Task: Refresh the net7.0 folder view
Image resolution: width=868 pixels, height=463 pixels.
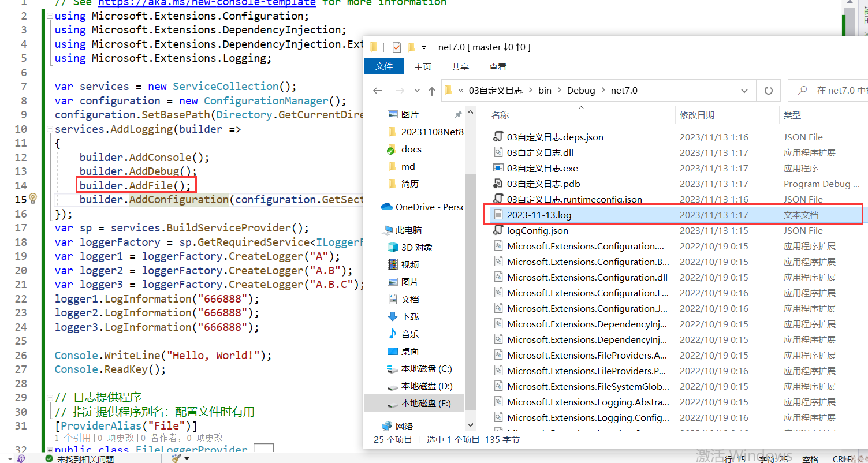Action: point(768,91)
